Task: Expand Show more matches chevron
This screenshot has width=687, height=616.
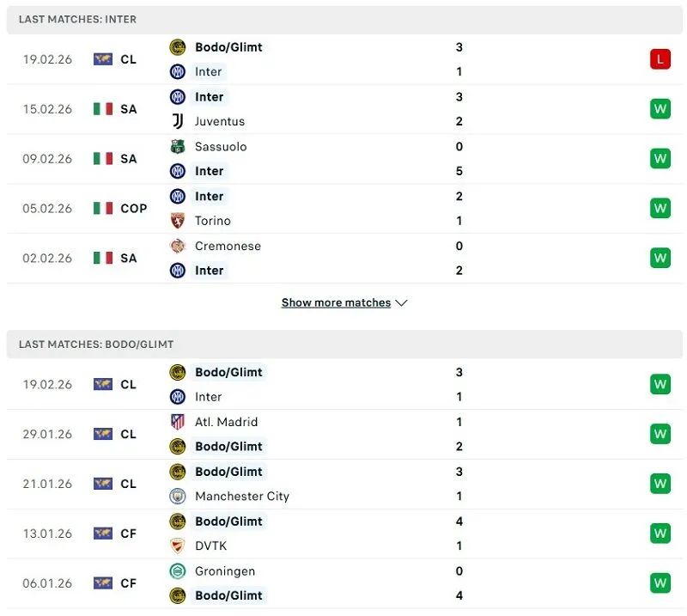Action: coord(401,302)
